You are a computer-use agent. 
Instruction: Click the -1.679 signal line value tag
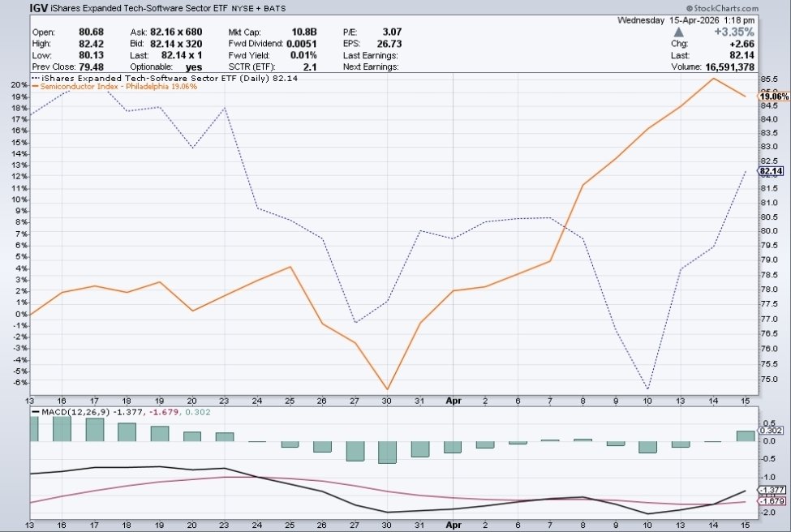click(x=772, y=500)
